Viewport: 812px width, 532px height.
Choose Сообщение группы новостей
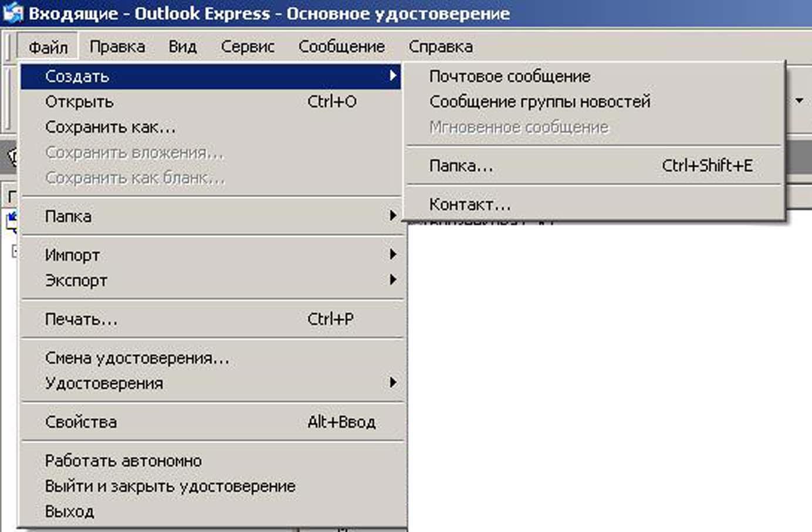point(594,101)
